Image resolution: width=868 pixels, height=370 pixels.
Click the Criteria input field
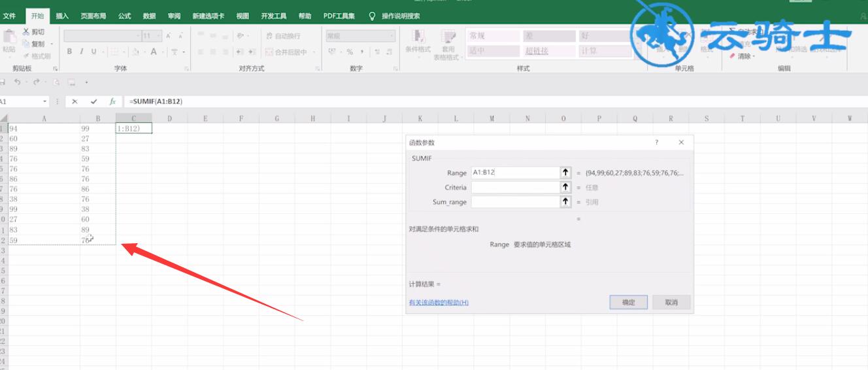pos(514,187)
